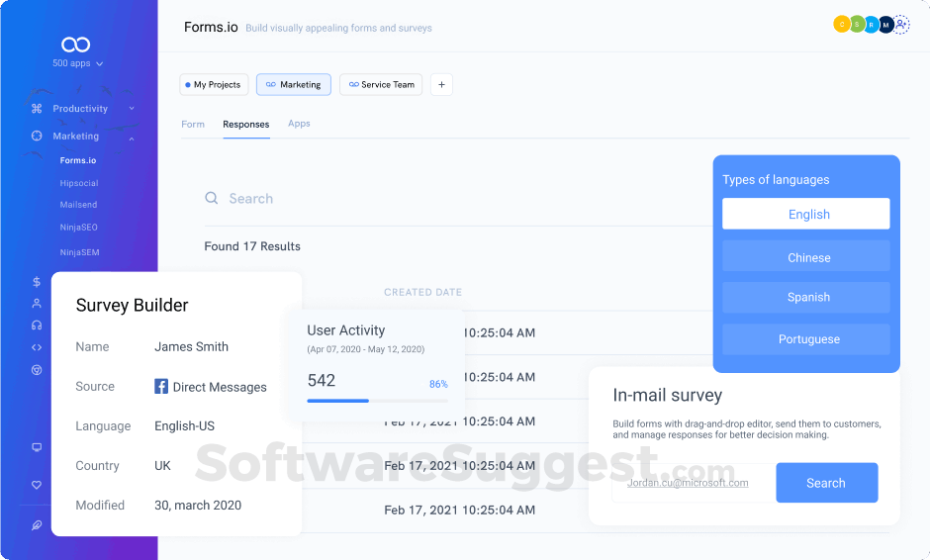This screenshot has height=560, width=930.
Task: Select Portuguese language option
Action: (806, 339)
